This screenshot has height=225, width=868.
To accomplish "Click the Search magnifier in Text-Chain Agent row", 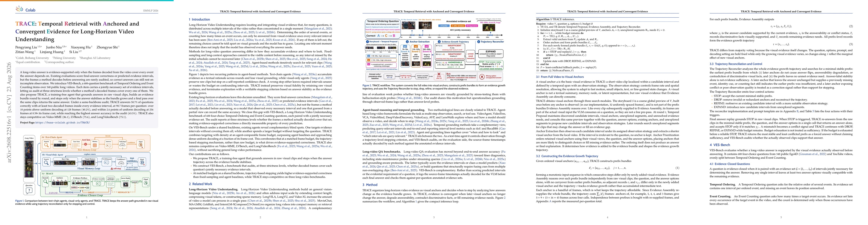I will (46, 145).
